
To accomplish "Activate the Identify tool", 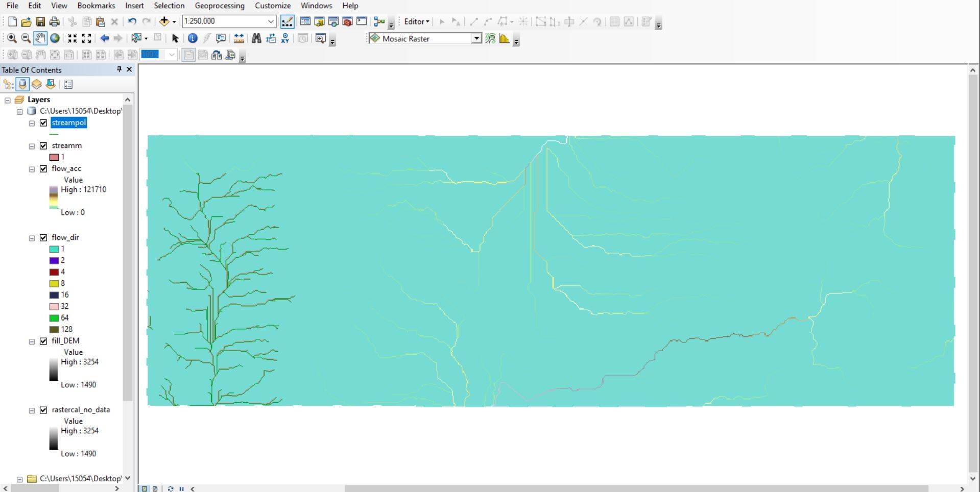I will pyautogui.click(x=193, y=38).
